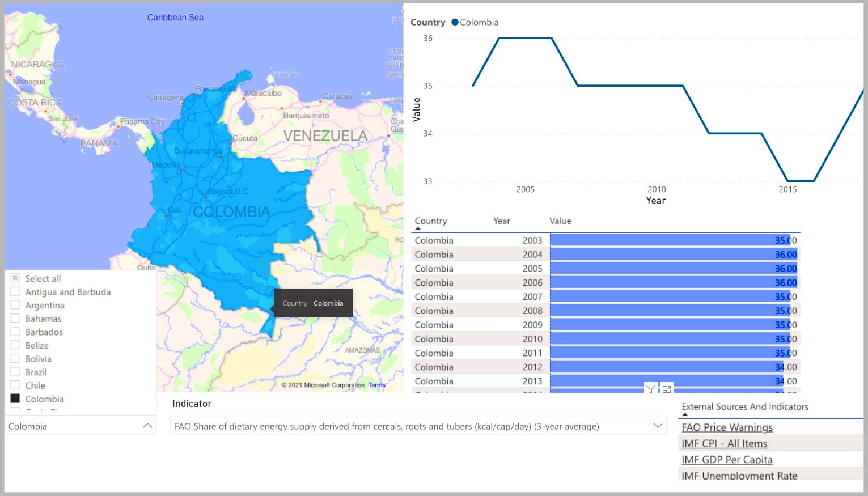Click sort arrow under External Sources header
The image size is (868, 496).
tap(685, 414)
